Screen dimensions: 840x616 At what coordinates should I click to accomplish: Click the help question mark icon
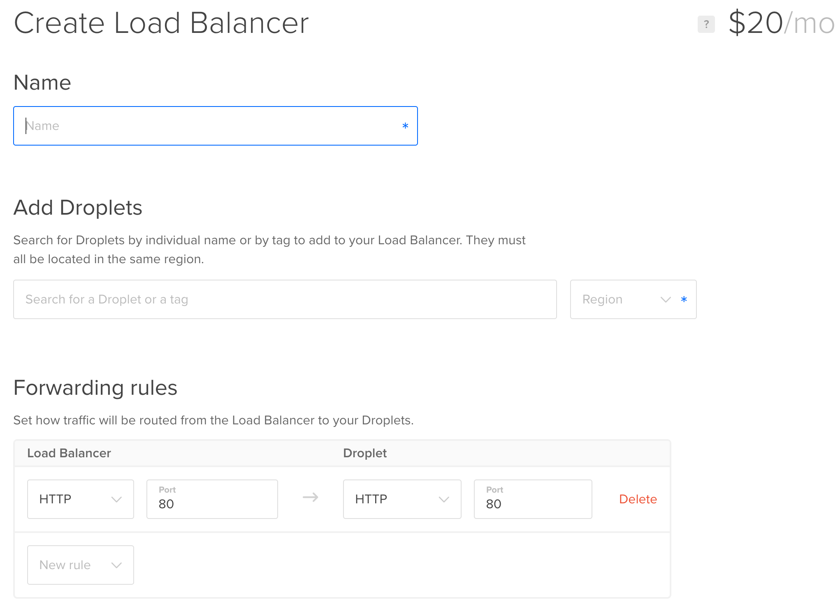click(x=707, y=24)
